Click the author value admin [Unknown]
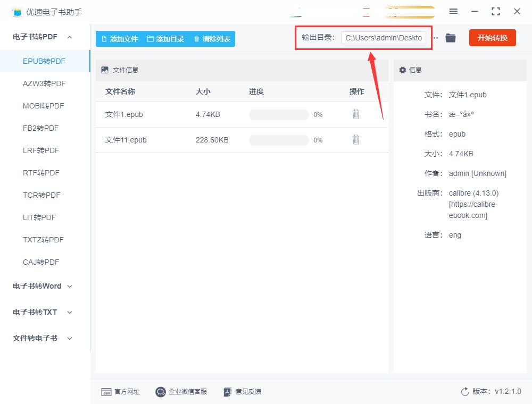The height and width of the screenshot is (404, 532). click(x=478, y=173)
